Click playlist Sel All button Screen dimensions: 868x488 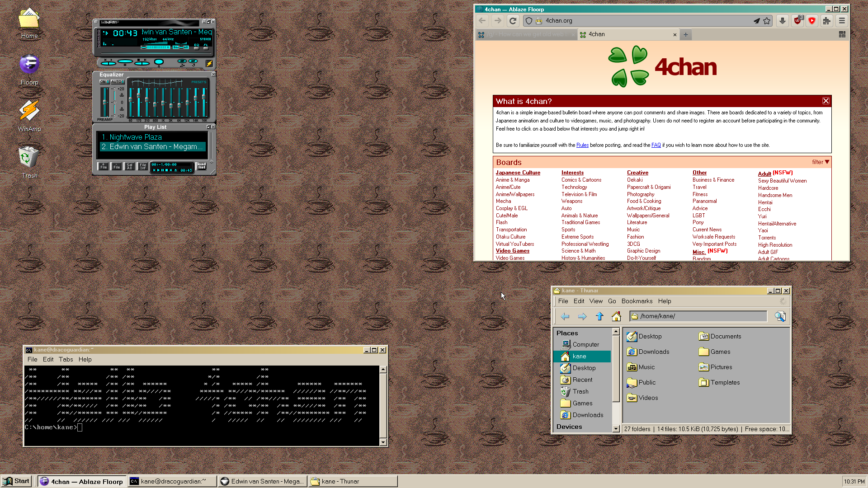[x=129, y=167]
